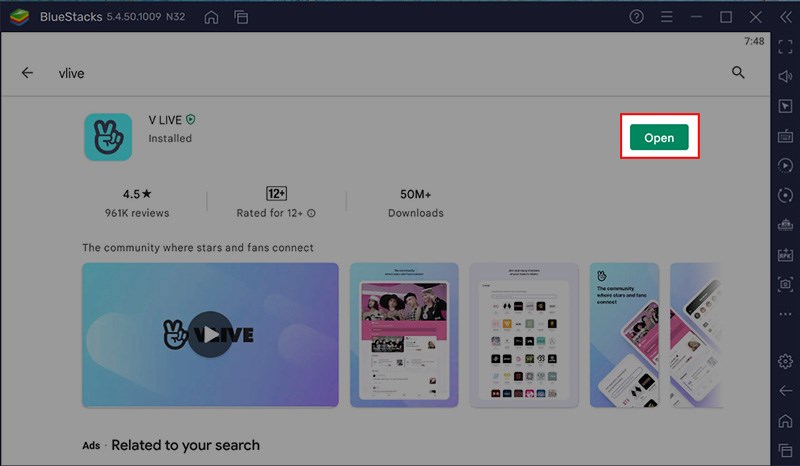
Task: Click the V LIVE app title
Action: [x=165, y=120]
